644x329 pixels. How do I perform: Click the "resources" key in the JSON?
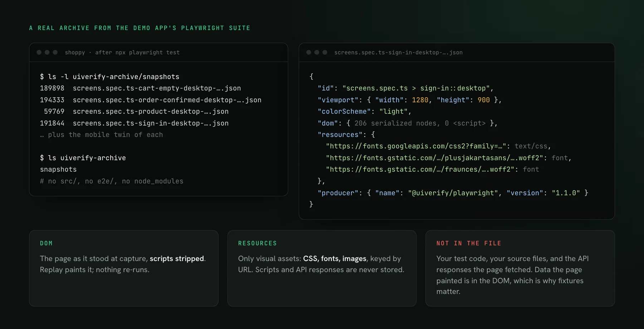tap(340, 135)
